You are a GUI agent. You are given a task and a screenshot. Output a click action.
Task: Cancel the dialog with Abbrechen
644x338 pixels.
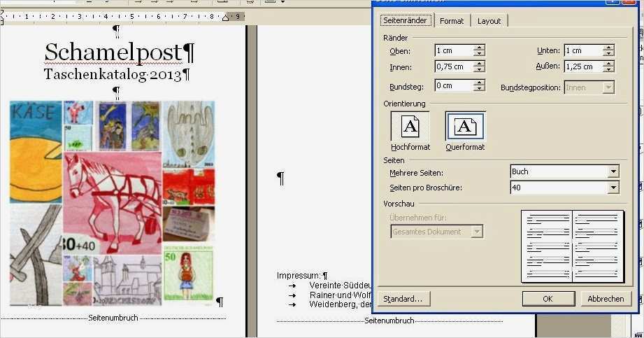[606, 299]
